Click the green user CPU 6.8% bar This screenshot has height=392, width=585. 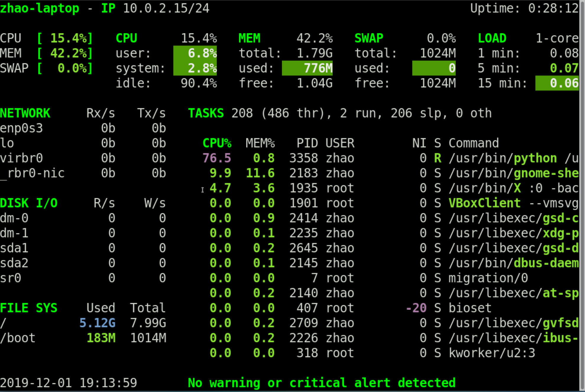195,53
